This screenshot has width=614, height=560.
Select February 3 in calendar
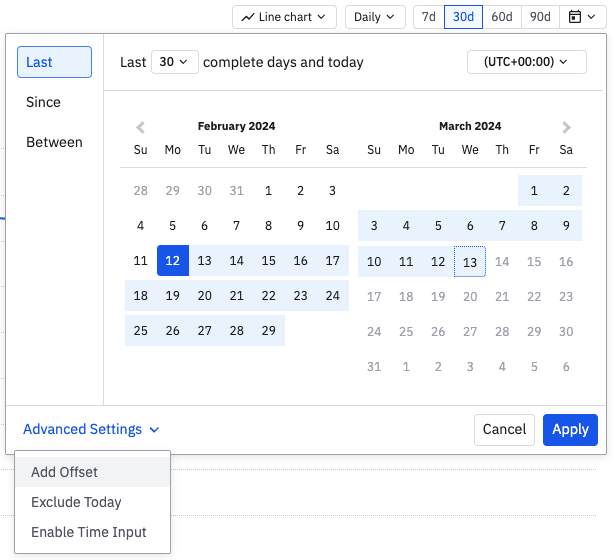(x=332, y=191)
